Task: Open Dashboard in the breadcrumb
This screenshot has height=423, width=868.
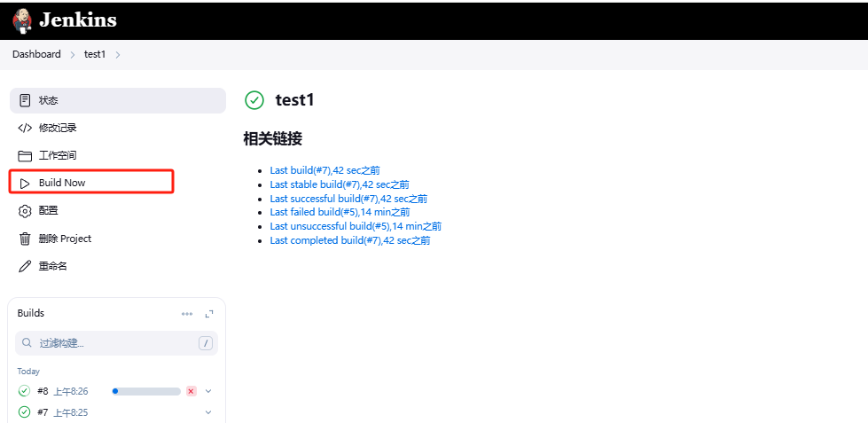Action: point(36,54)
